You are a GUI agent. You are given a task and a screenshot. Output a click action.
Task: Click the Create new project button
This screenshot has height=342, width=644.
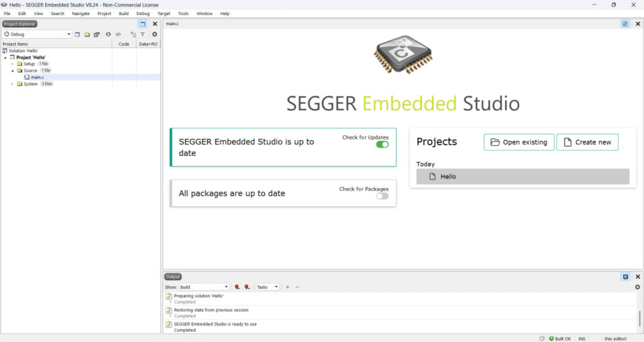(x=587, y=142)
